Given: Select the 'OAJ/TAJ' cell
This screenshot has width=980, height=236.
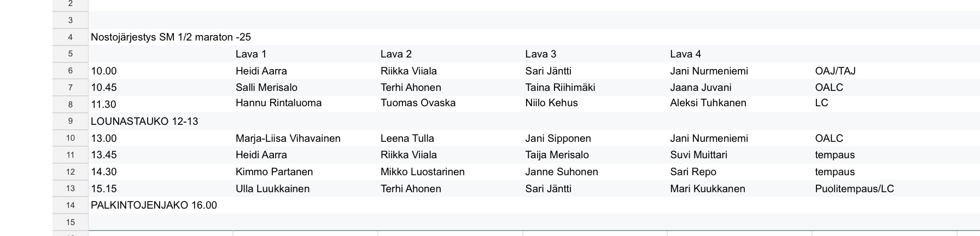Looking at the screenshot, I should click(835, 71).
